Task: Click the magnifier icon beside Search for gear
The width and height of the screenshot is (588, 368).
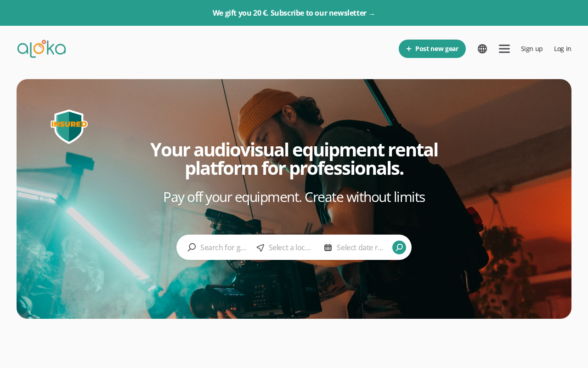Action: [192, 247]
